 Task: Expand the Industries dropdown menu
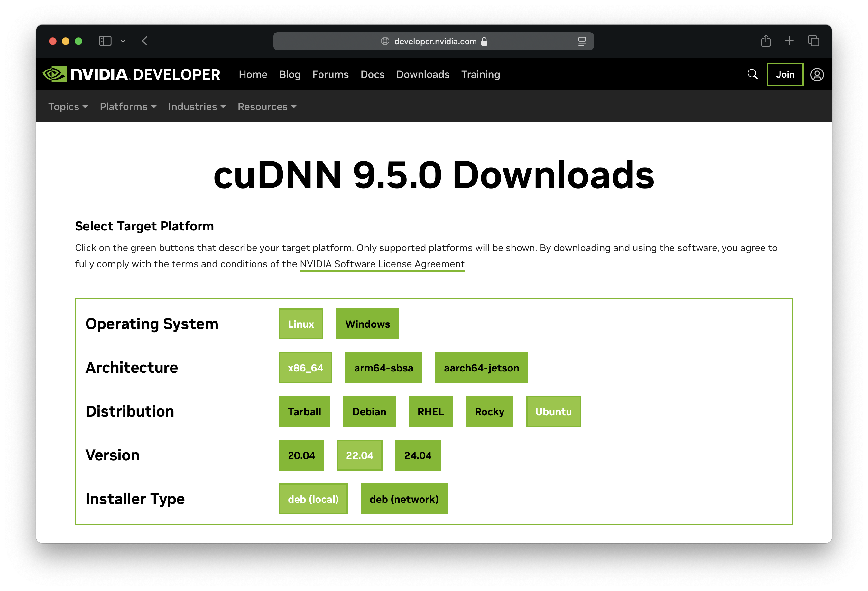pyautogui.click(x=197, y=107)
